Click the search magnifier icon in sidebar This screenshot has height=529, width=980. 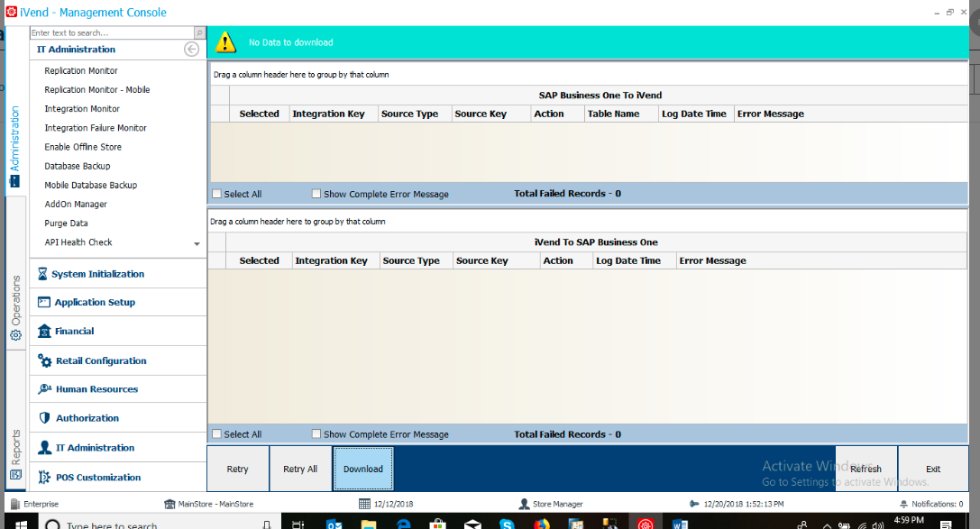point(199,32)
